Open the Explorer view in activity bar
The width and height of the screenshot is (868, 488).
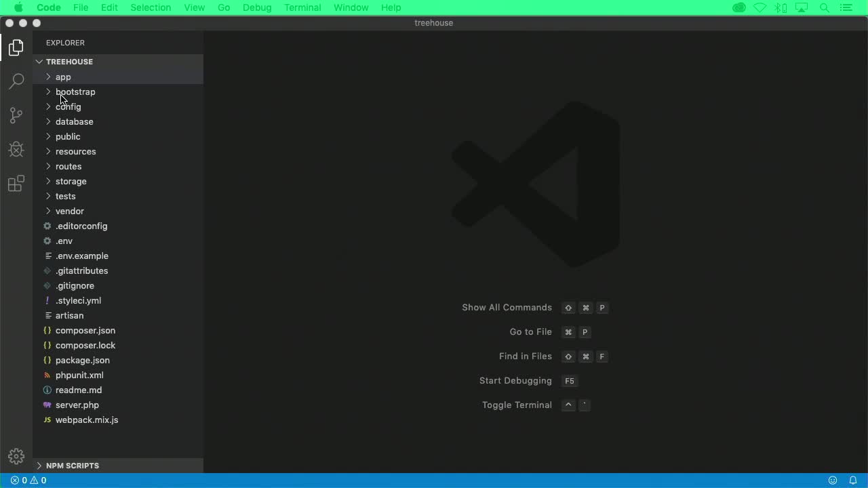tap(16, 47)
